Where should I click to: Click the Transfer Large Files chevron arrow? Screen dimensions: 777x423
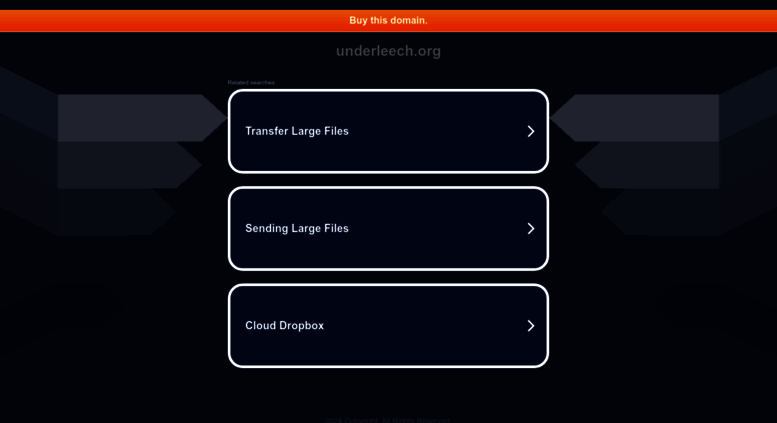(531, 131)
